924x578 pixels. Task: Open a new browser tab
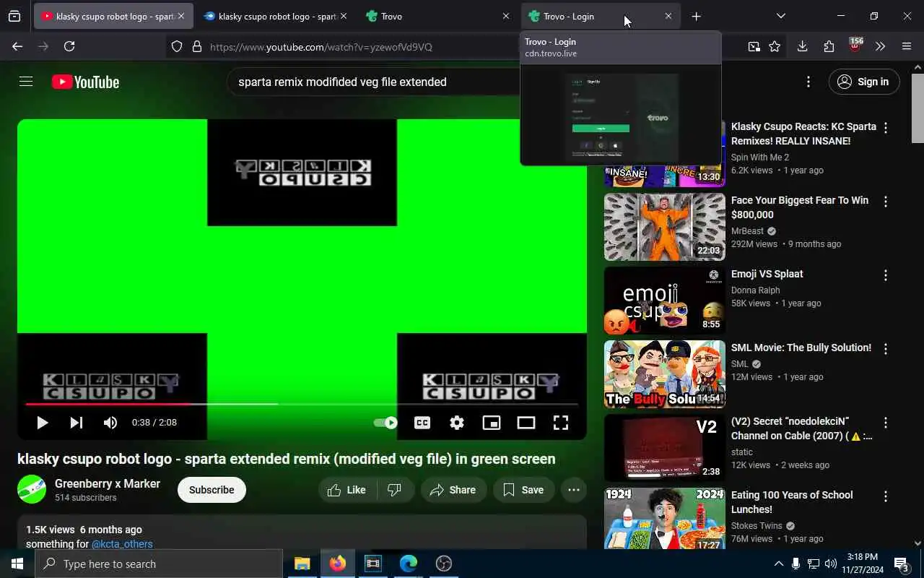[x=696, y=16]
